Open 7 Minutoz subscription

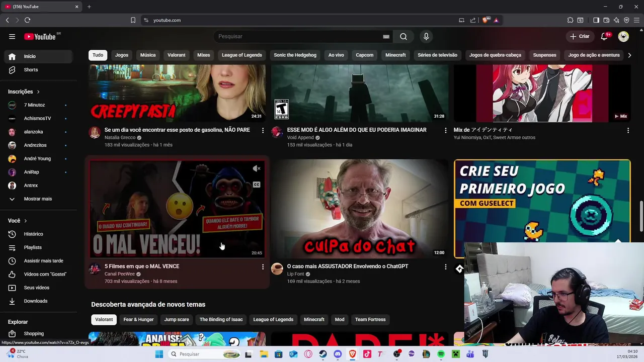tap(38, 105)
